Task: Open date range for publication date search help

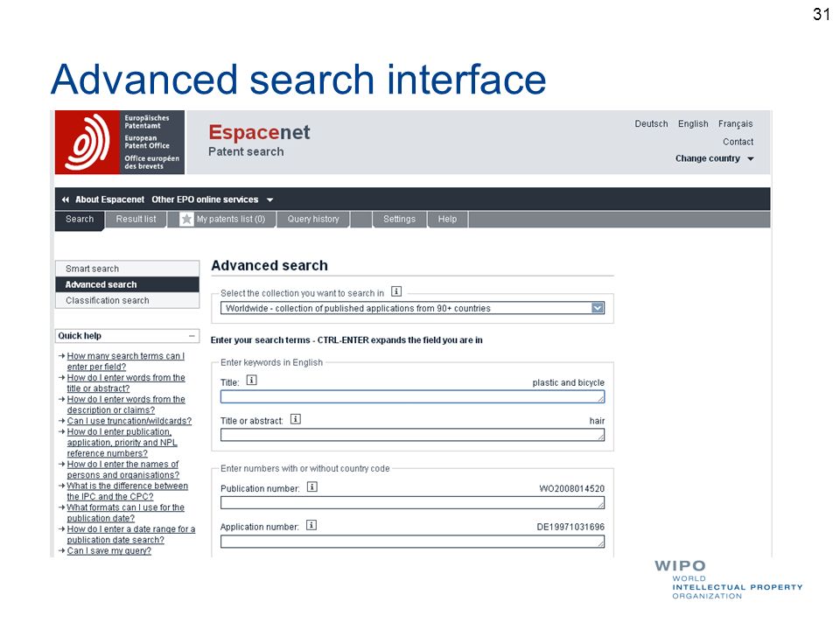Action: (x=131, y=535)
